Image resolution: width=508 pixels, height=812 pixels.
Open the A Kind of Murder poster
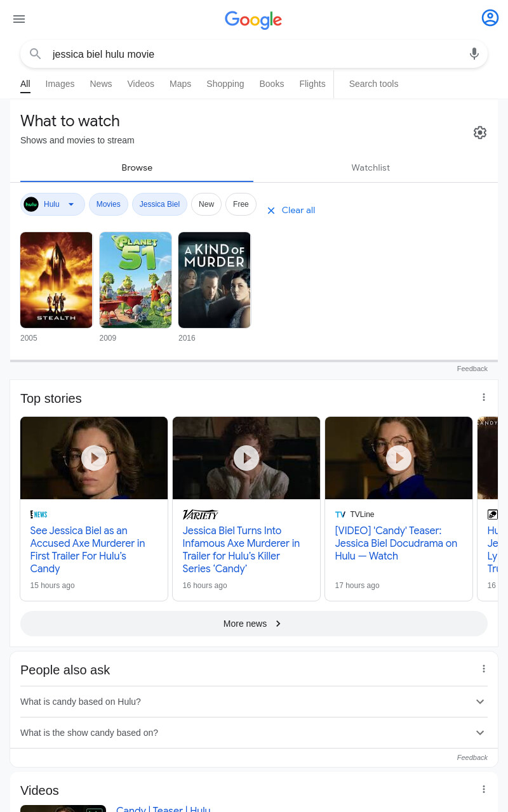(215, 280)
